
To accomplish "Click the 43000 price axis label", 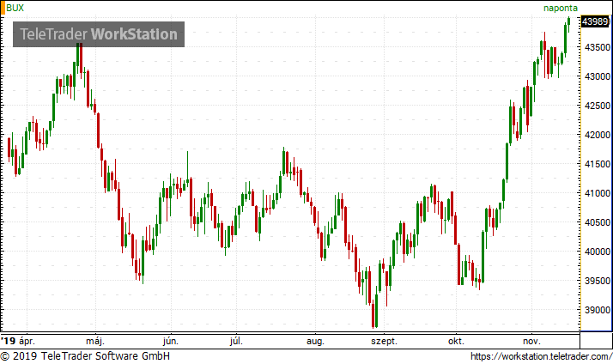I will (597, 76).
